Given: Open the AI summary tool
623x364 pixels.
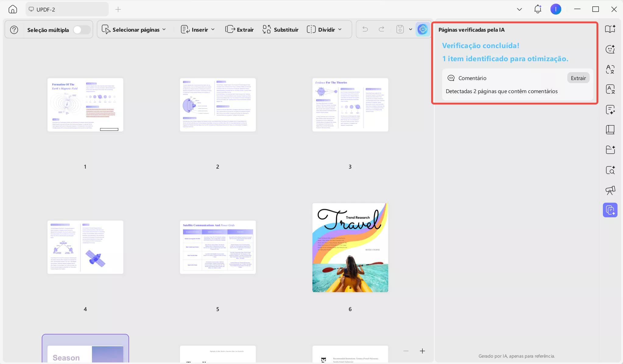Looking at the screenshot, I should point(610,109).
